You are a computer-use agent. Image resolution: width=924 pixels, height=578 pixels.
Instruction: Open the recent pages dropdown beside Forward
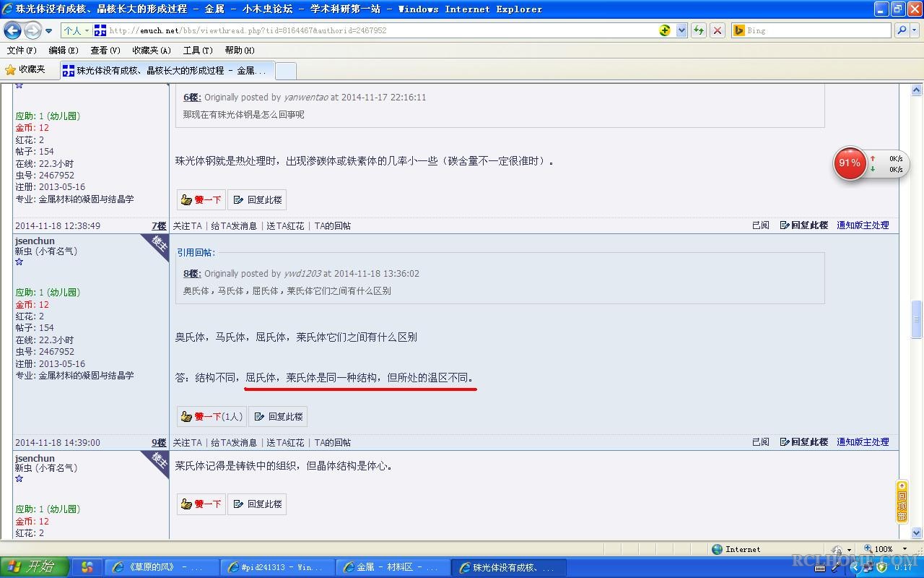(49, 31)
